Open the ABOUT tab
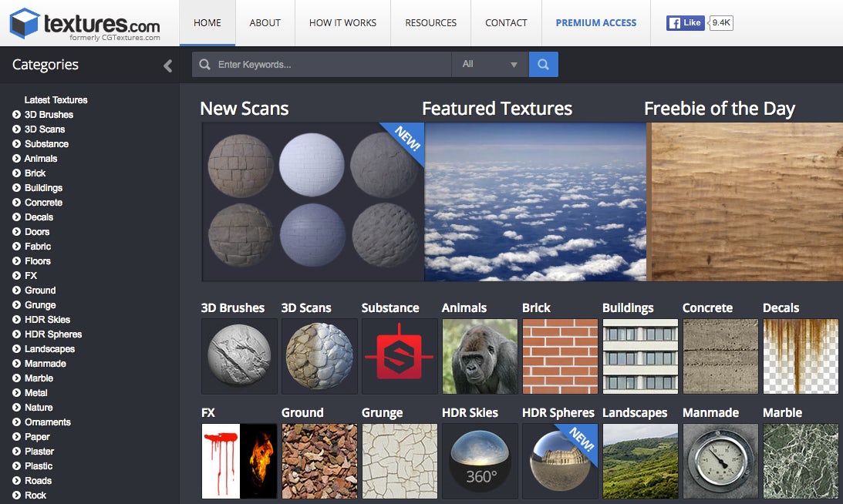The height and width of the screenshot is (504, 843). tap(265, 22)
